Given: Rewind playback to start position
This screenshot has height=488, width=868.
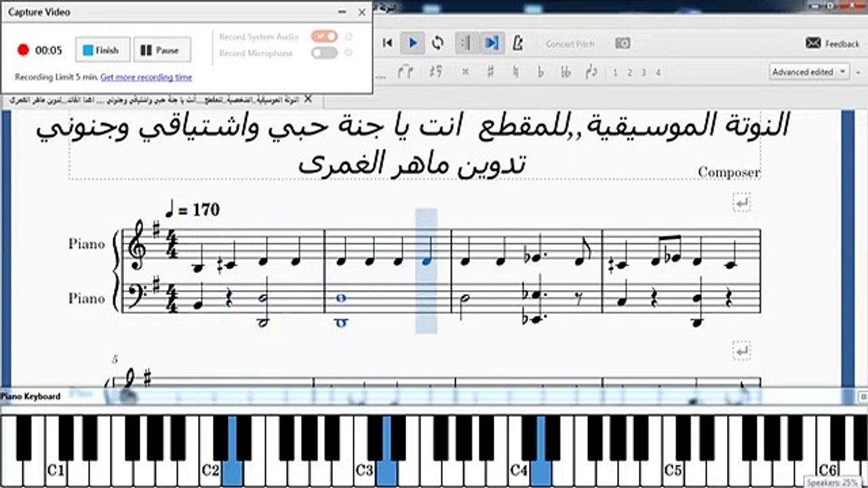Looking at the screenshot, I should pyautogui.click(x=387, y=43).
